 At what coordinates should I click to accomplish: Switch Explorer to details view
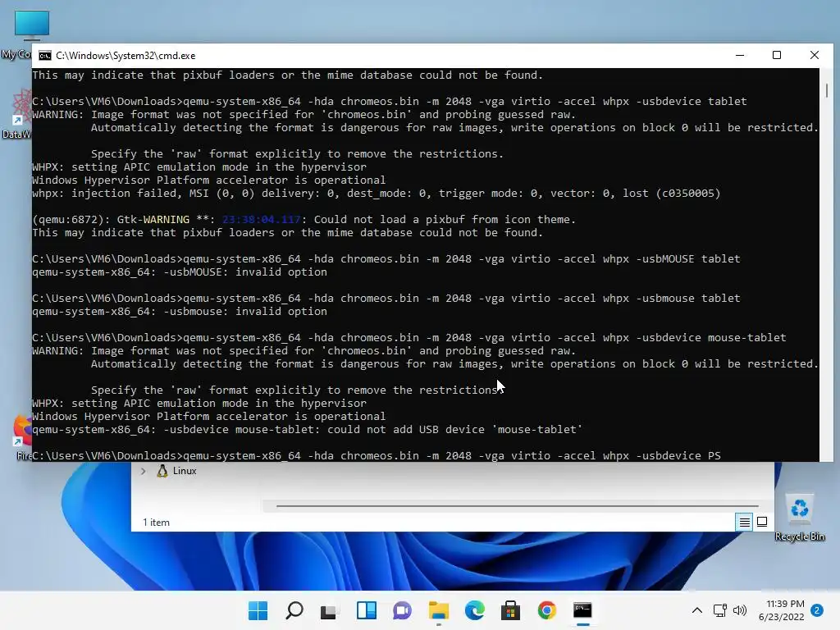point(745,522)
